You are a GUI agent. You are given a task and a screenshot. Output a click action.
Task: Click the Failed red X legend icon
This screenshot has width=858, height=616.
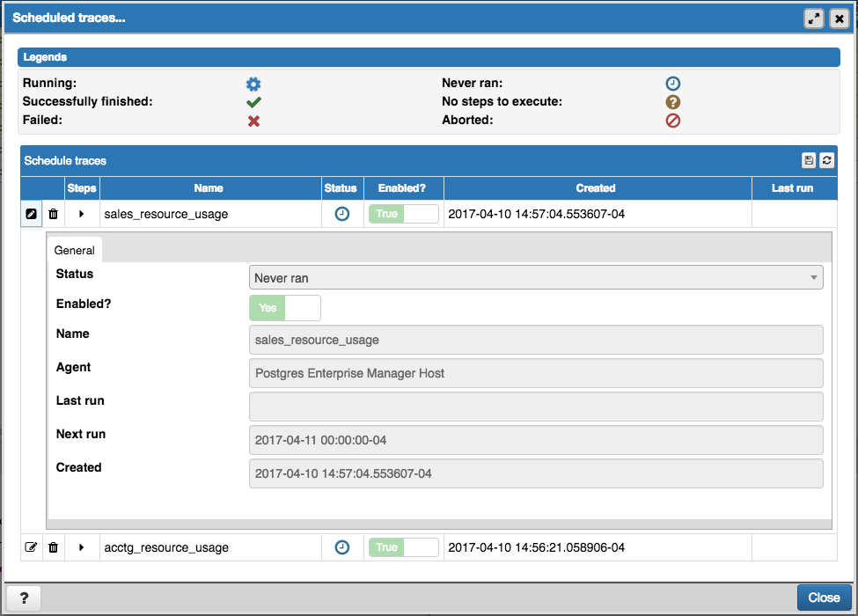[x=253, y=121]
